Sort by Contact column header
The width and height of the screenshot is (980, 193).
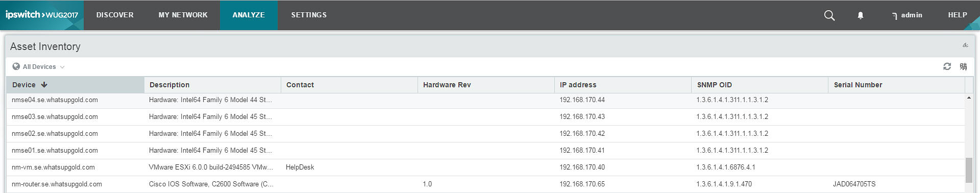coord(349,85)
